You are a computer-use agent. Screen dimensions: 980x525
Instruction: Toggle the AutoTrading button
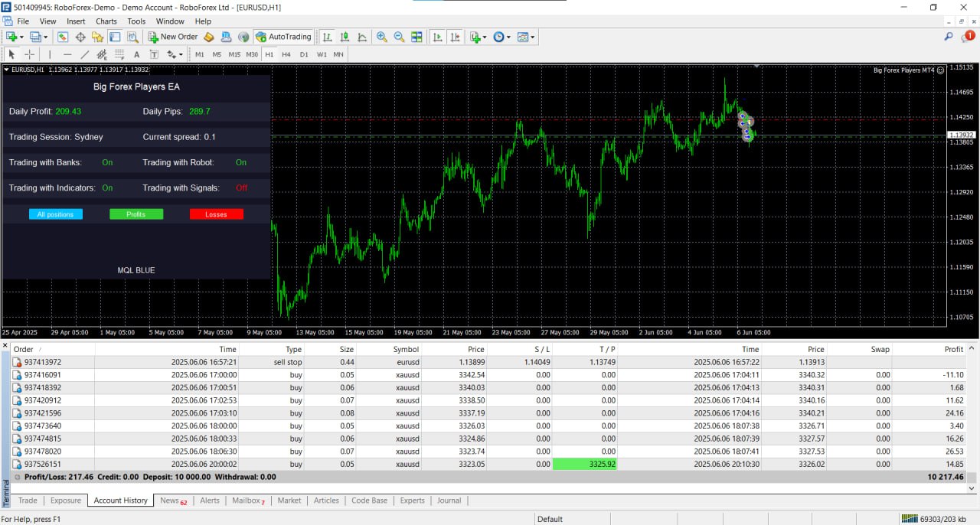click(283, 37)
